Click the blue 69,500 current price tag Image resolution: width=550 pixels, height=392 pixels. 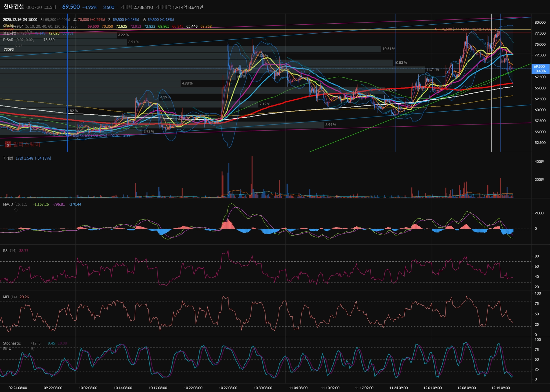click(540, 69)
